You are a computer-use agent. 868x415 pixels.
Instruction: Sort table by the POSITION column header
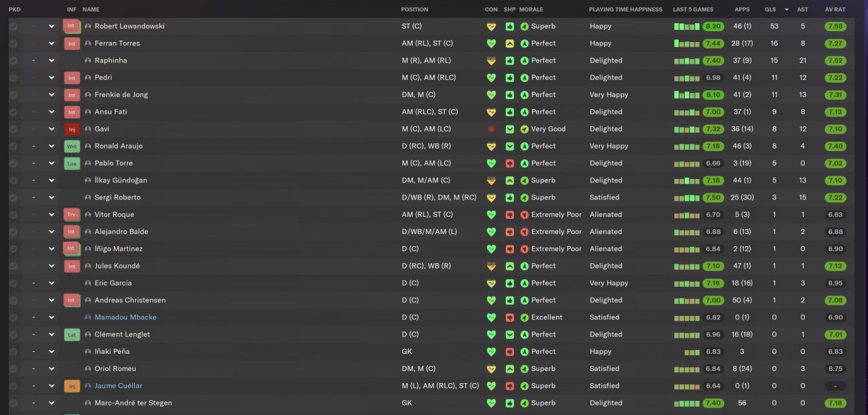click(414, 9)
